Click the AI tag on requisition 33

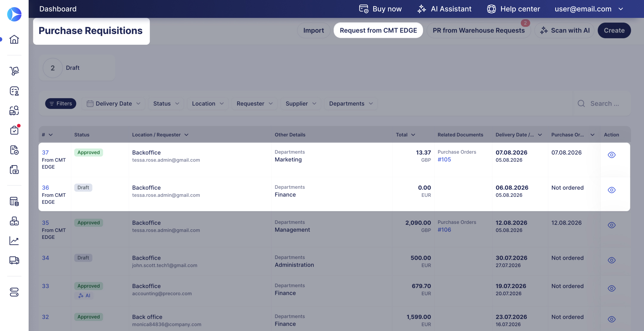(x=84, y=296)
